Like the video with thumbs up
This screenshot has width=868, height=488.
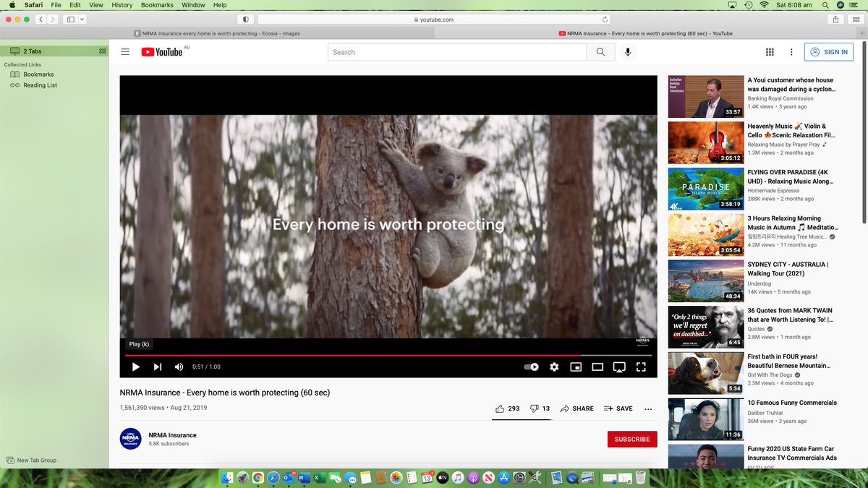click(x=507, y=408)
